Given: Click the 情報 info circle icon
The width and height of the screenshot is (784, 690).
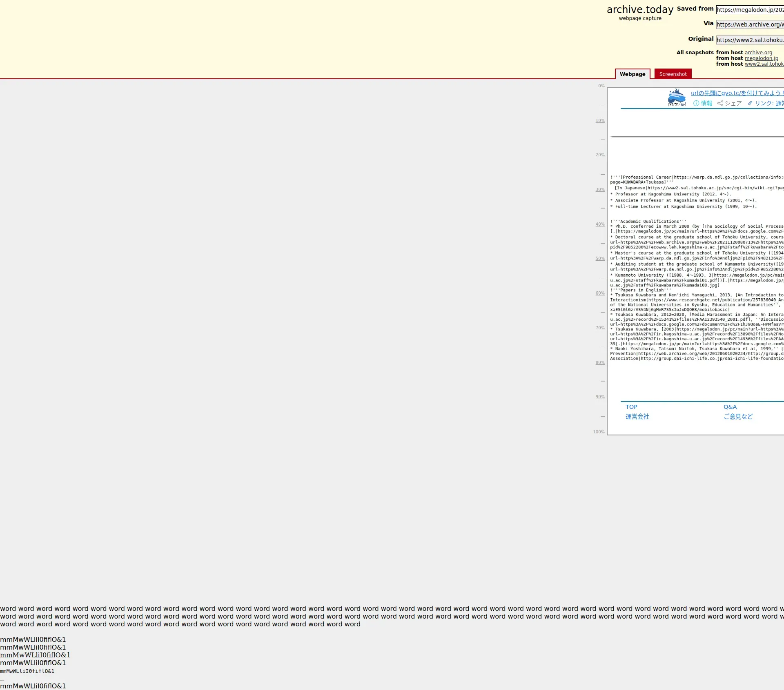Looking at the screenshot, I should (696, 104).
